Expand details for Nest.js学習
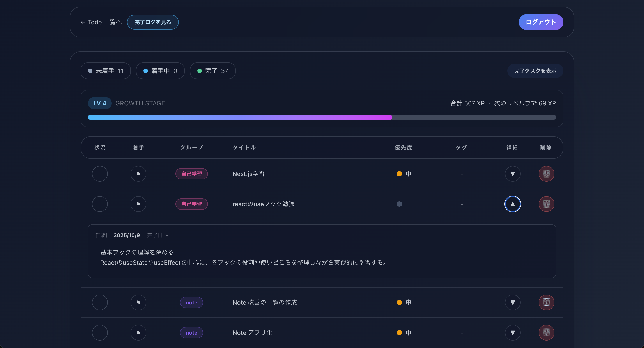644x348 pixels. [513, 174]
